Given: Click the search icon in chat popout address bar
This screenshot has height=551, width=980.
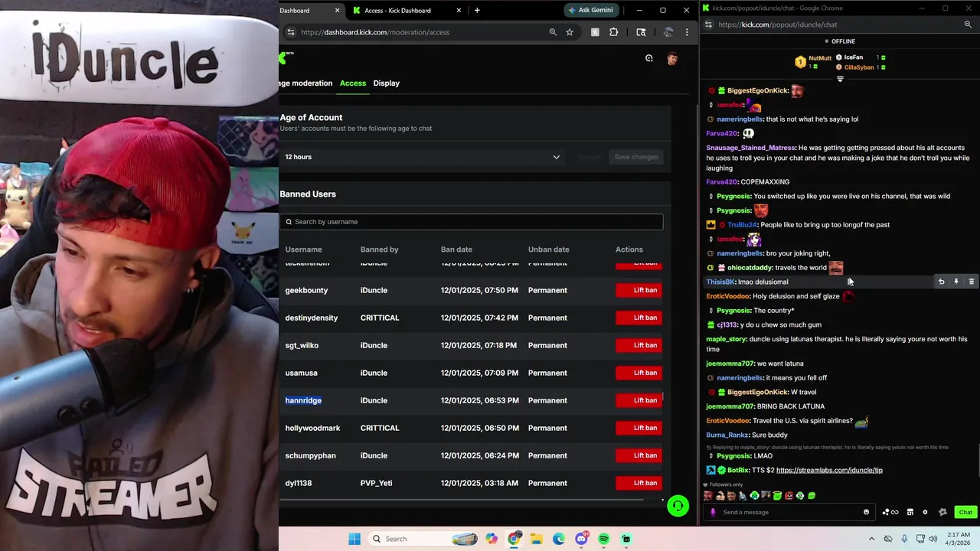Looking at the screenshot, I should (968, 24).
